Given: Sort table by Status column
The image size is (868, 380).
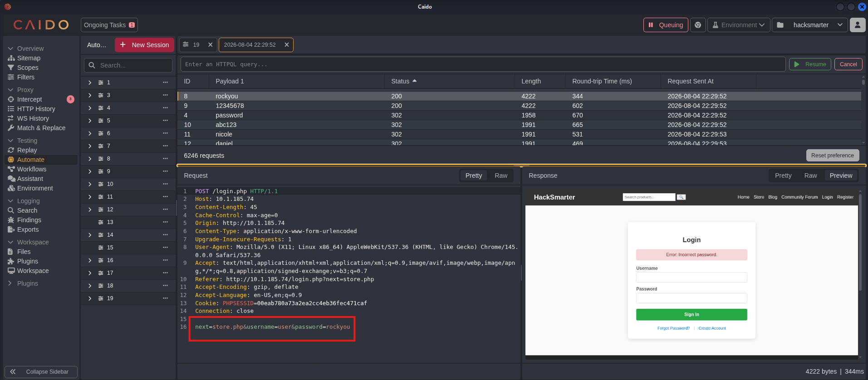Looking at the screenshot, I should tap(403, 81).
